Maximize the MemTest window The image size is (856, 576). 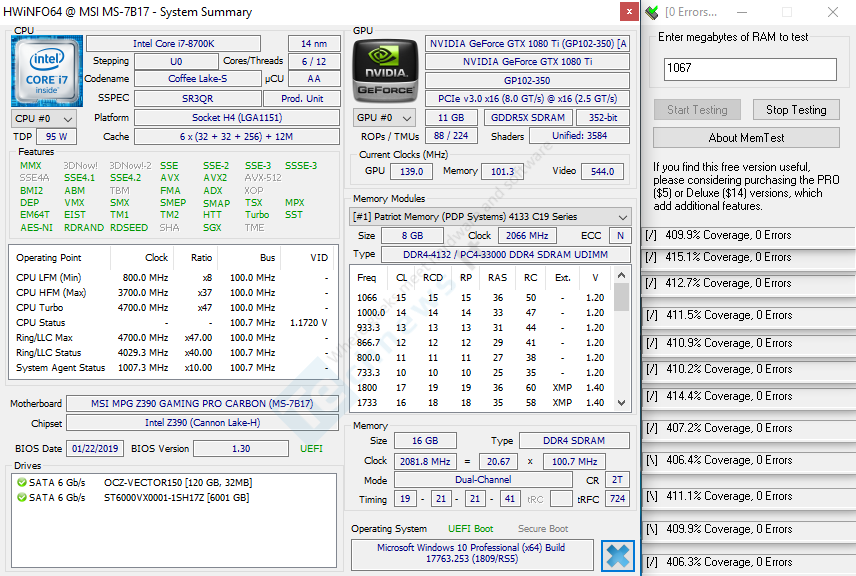click(x=787, y=12)
